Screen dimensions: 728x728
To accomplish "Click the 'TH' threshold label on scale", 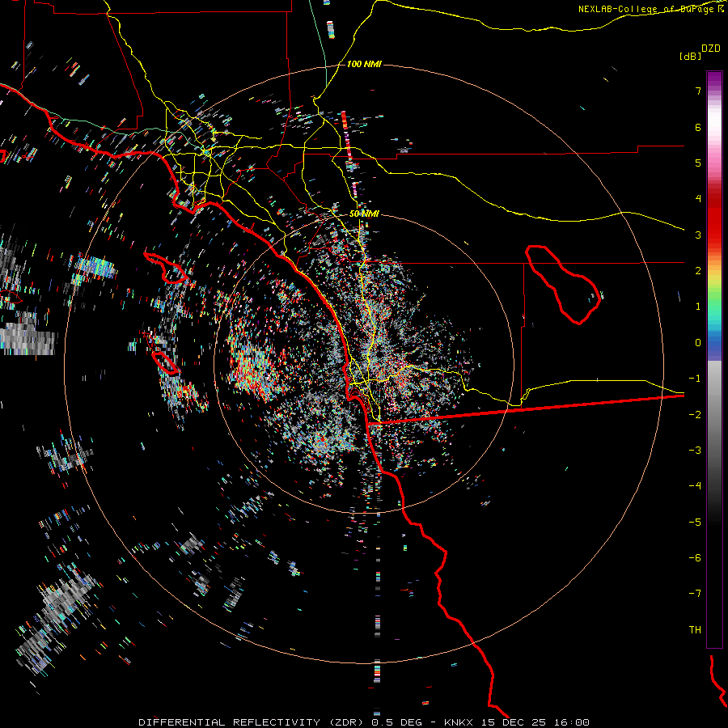I will [x=695, y=630].
